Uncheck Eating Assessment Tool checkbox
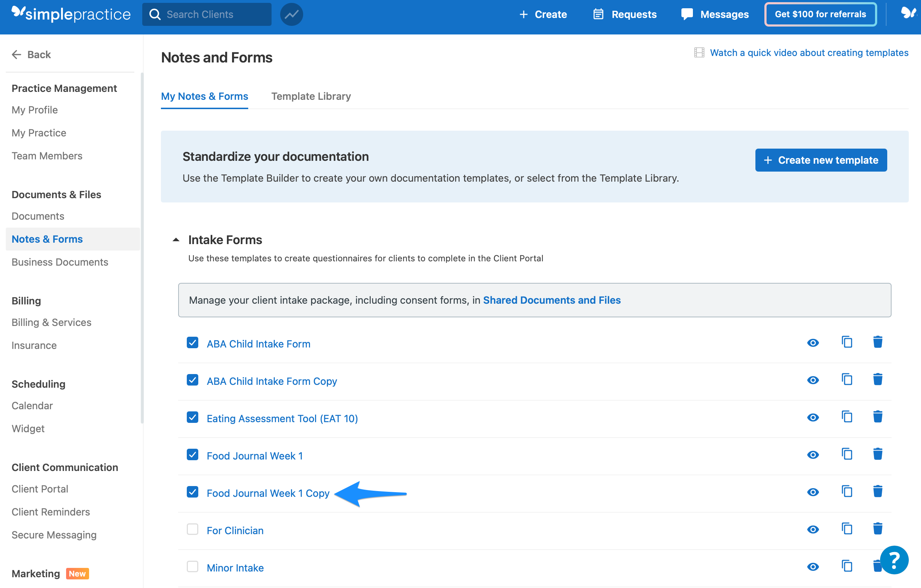921x588 pixels. (193, 417)
